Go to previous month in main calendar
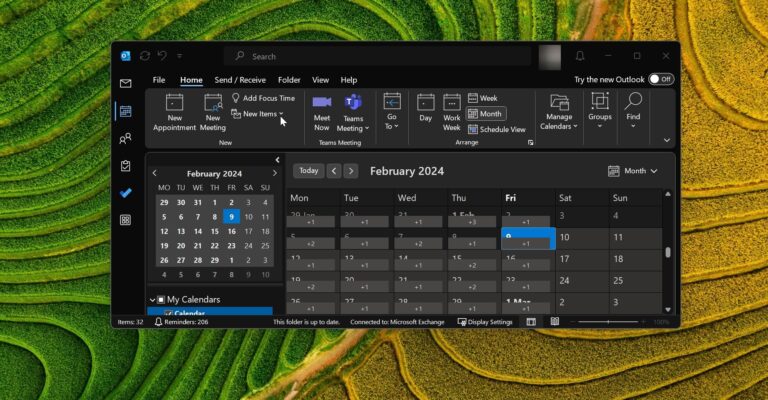This screenshot has width=768, height=400. pyautogui.click(x=334, y=171)
